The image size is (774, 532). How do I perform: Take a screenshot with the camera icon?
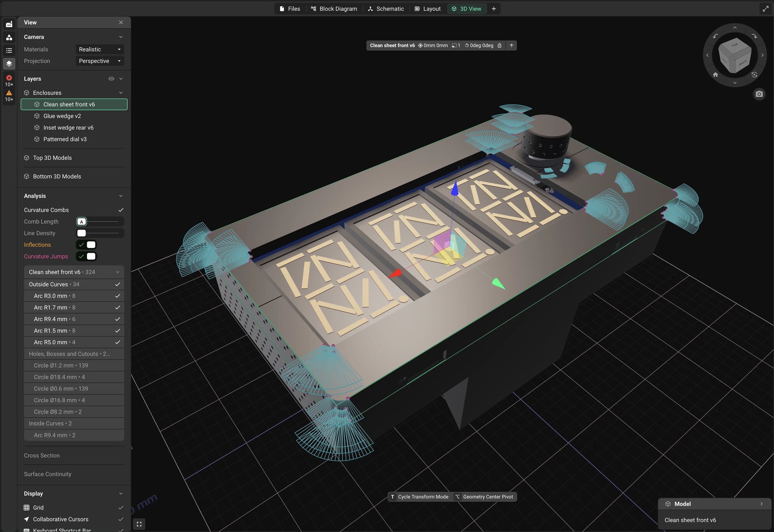759,94
